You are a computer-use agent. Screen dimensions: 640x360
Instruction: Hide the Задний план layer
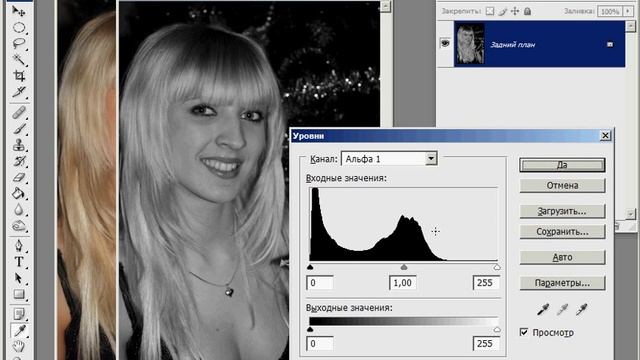point(445,43)
